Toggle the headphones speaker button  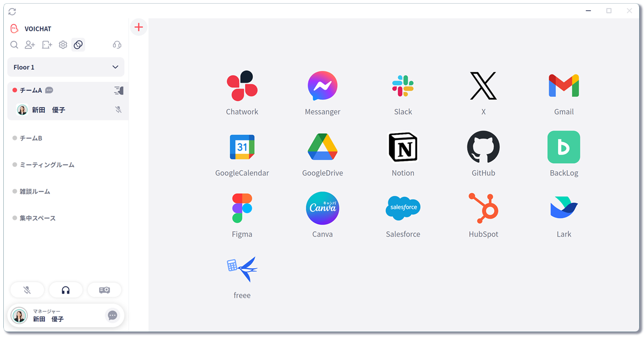(x=65, y=290)
